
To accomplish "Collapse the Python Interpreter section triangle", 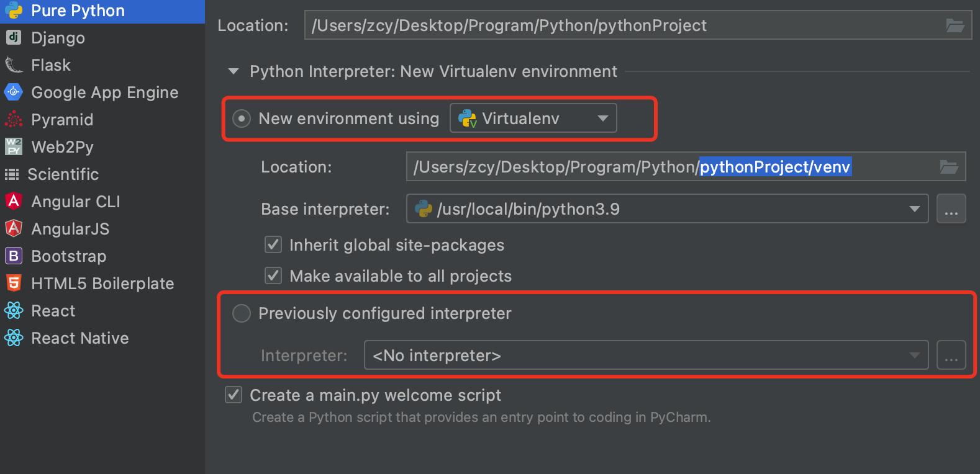I will pyautogui.click(x=234, y=71).
